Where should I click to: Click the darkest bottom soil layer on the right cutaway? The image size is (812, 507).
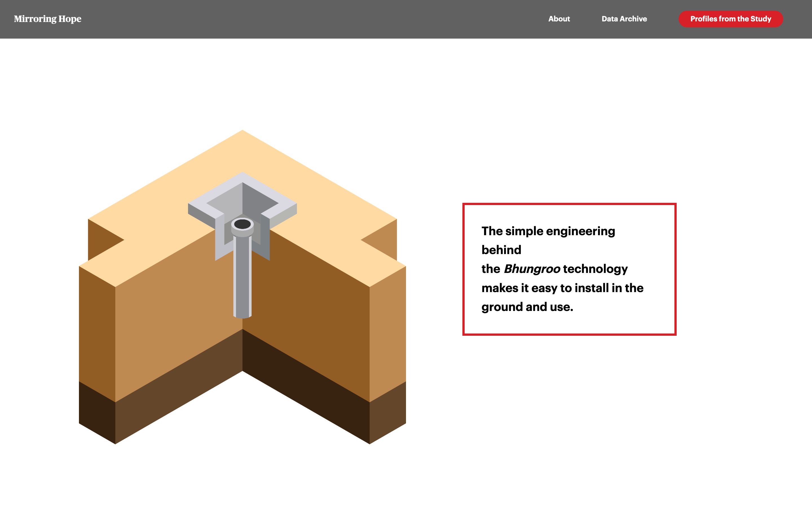[305, 386]
